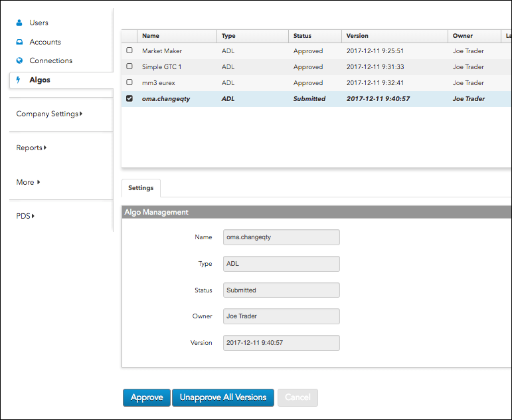Click Unapprove All Versions button
The width and height of the screenshot is (512, 420).
pyautogui.click(x=223, y=397)
